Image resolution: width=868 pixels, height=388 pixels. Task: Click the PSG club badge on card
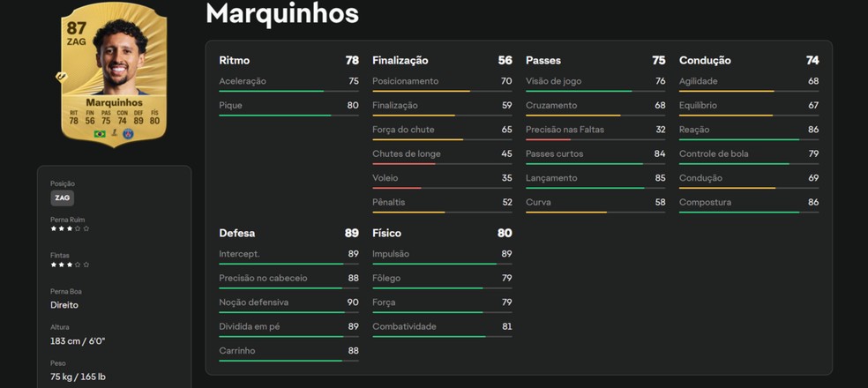tap(129, 134)
